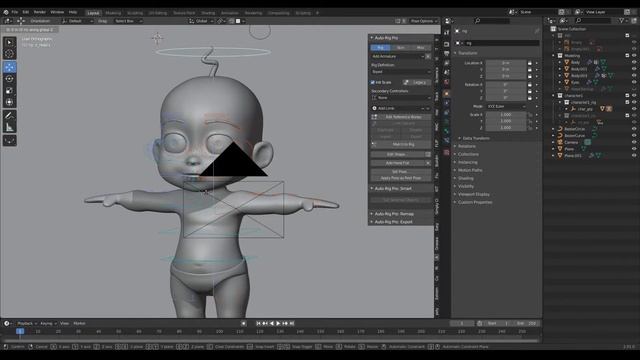Open the Add Armature dropdown
640x360 pixels.
point(398,56)
